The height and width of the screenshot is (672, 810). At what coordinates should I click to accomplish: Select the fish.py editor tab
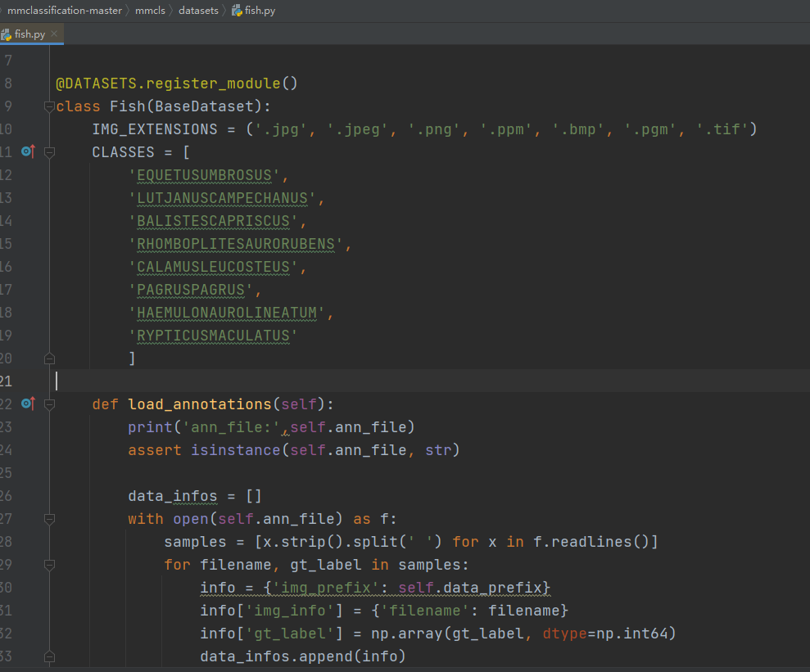coord(30,34)
